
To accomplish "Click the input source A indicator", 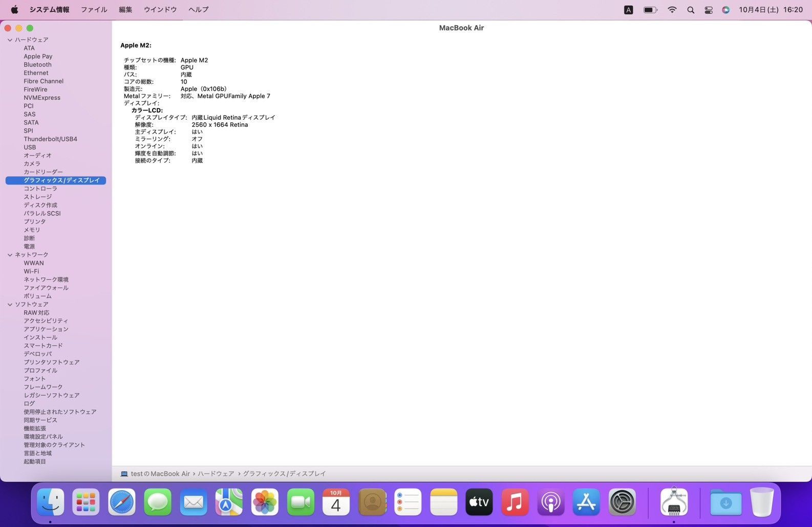I will [628, 10].
